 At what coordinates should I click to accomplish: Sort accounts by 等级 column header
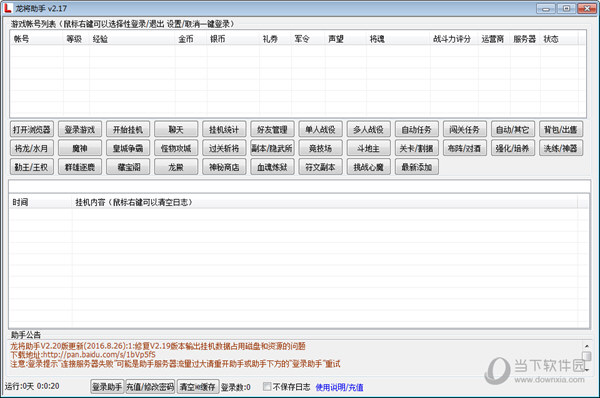pyautogui.click(x=76, y=39)
